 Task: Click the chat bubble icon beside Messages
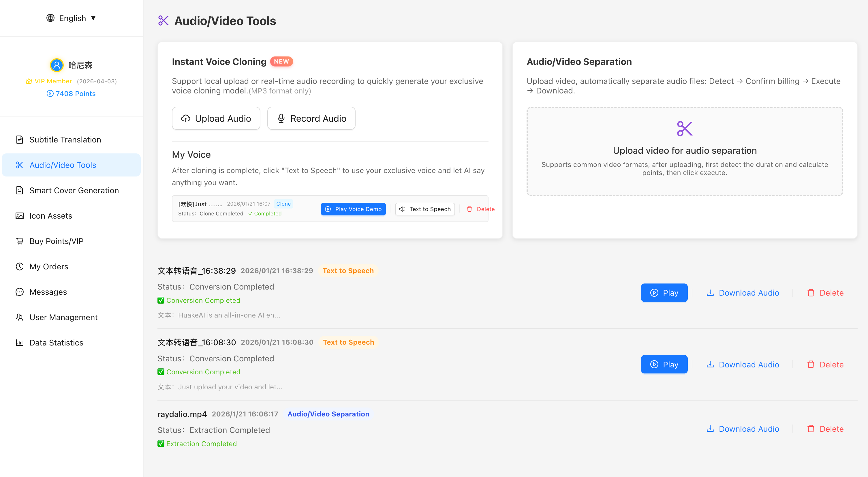tap(20, 292)
